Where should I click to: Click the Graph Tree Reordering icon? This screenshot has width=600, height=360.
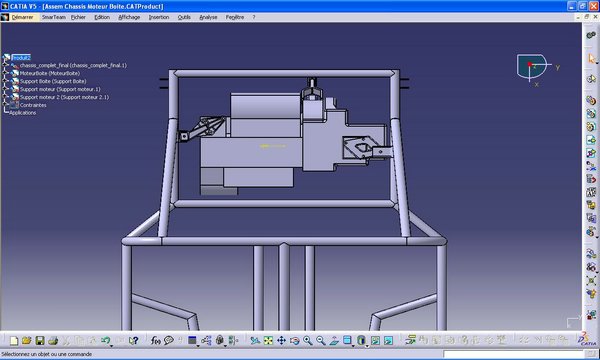pos(591,179)
